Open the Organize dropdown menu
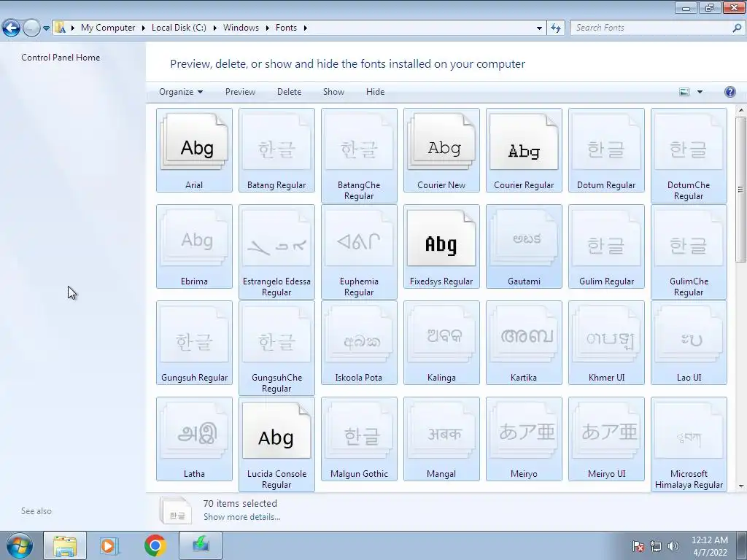The width and height of the screenshot is (747, 560). pyautogui.click(x=181, y=92)
